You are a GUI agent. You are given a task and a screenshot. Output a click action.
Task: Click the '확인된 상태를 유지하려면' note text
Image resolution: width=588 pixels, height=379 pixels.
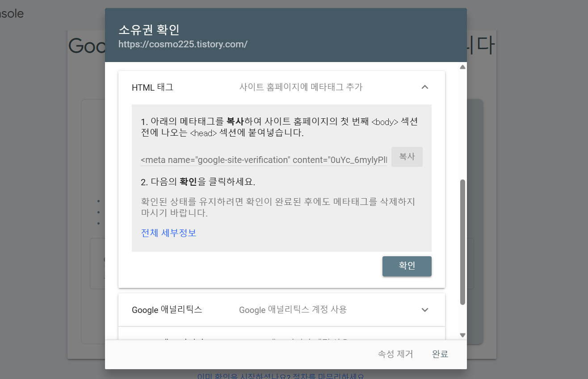[x=278, y=207]
